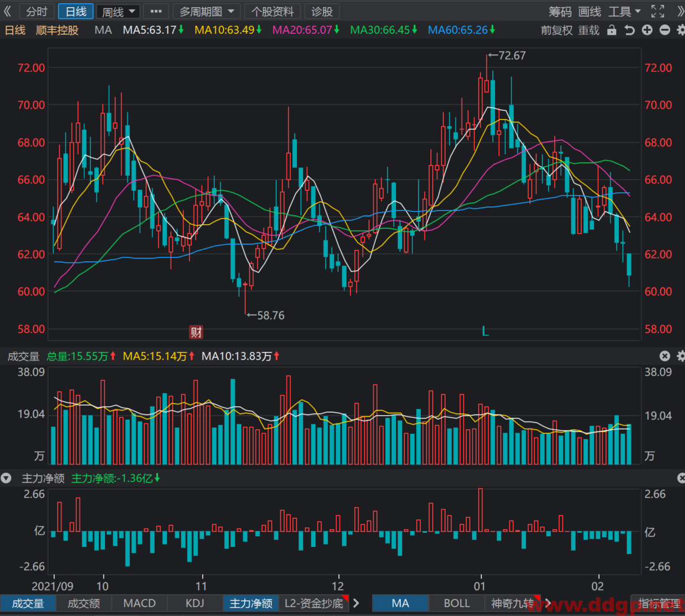
Task: Click the 日线 label beside stock name
Action: point(15,30)
